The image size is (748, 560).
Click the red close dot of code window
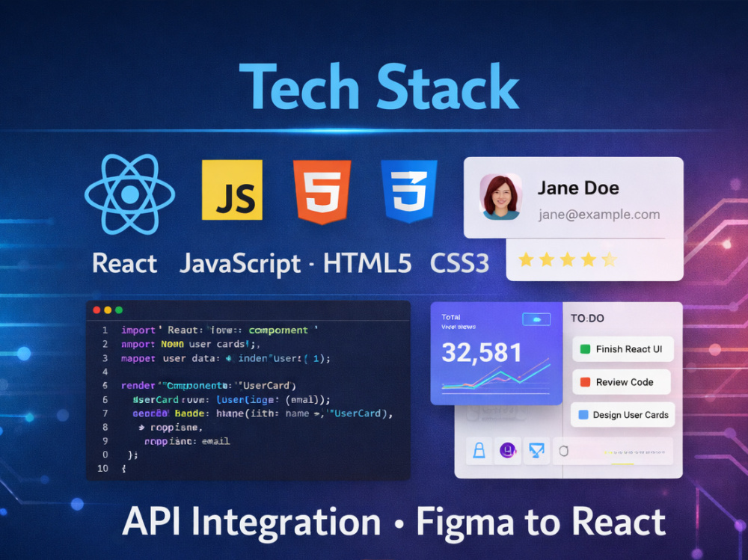(96, 310)
